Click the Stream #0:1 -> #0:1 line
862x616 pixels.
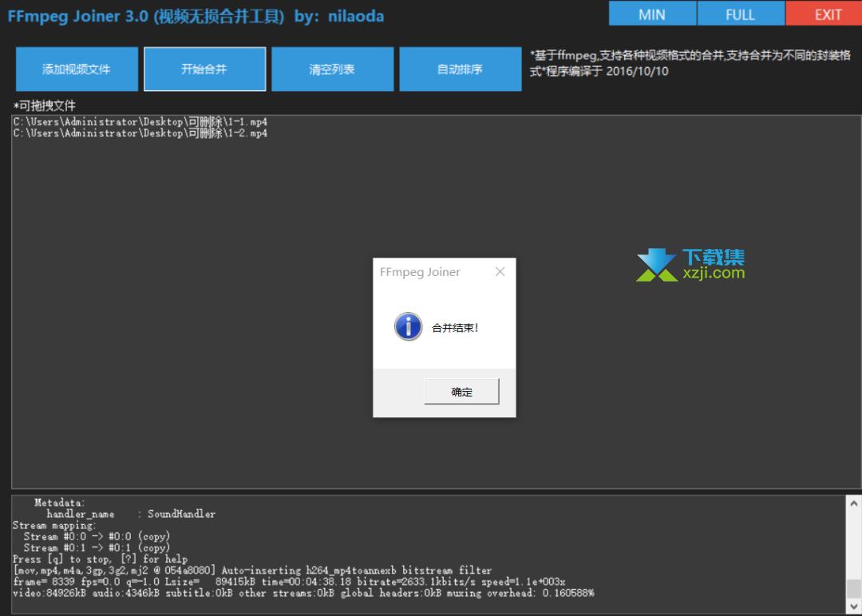97,548
